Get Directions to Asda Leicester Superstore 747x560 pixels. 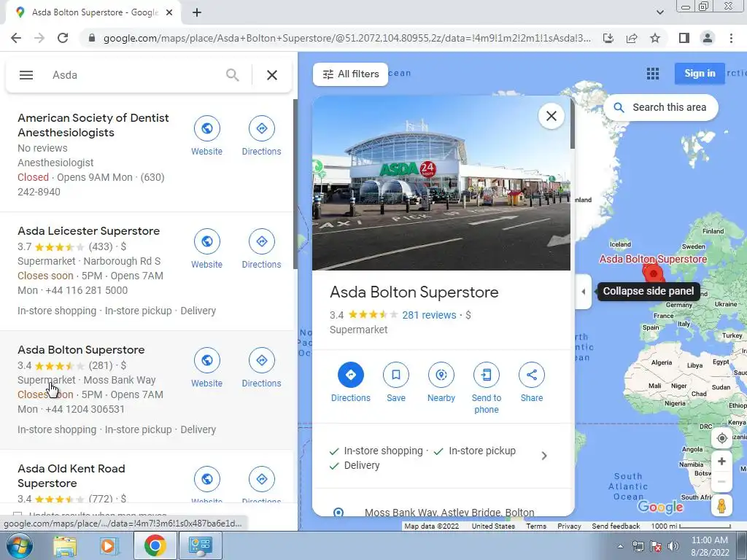coord(262,249)
